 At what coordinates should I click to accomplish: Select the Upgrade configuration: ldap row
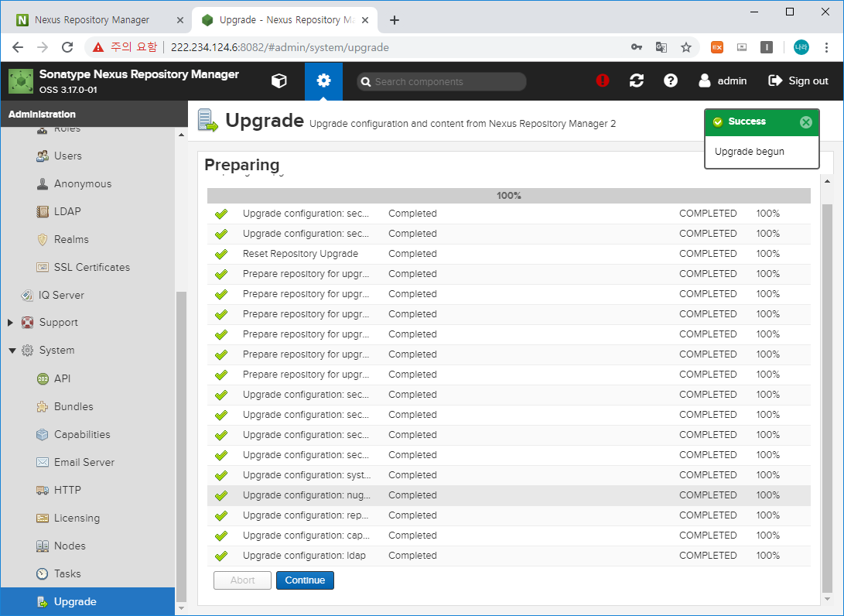(x=509, y=556)
